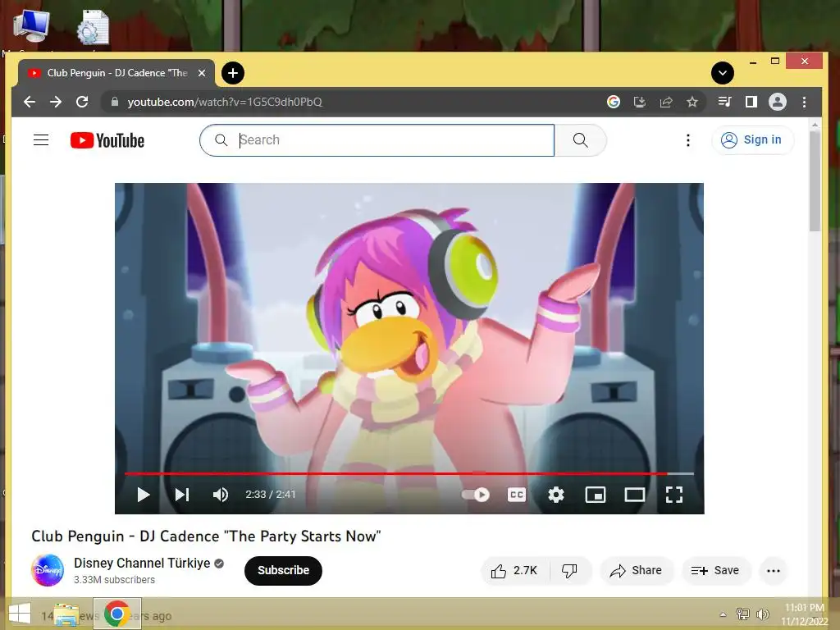Seek on the red video progress bar

pyautogui.click(x=409, y=473)
